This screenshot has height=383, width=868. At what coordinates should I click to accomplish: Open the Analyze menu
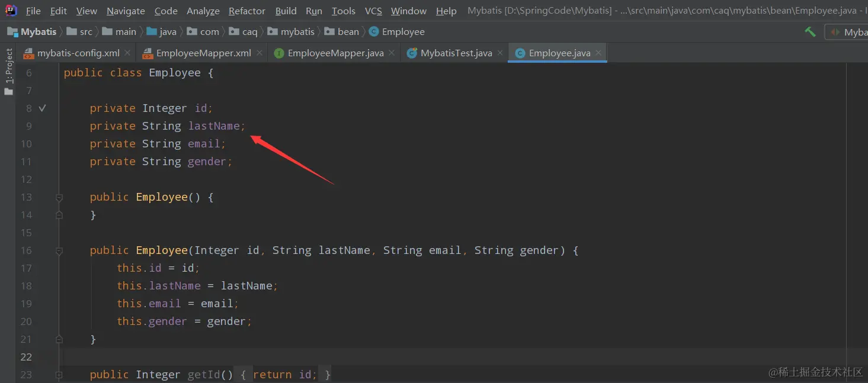click(203, 11)
